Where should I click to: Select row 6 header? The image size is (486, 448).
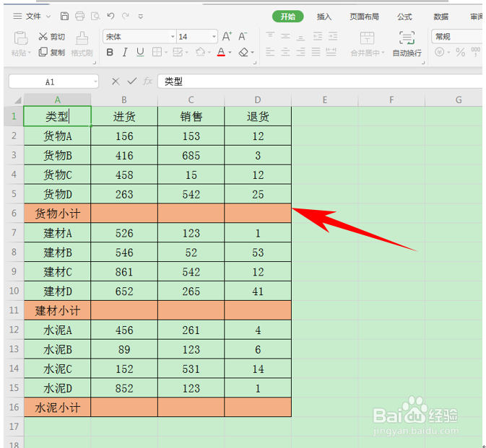pos(14,213)
